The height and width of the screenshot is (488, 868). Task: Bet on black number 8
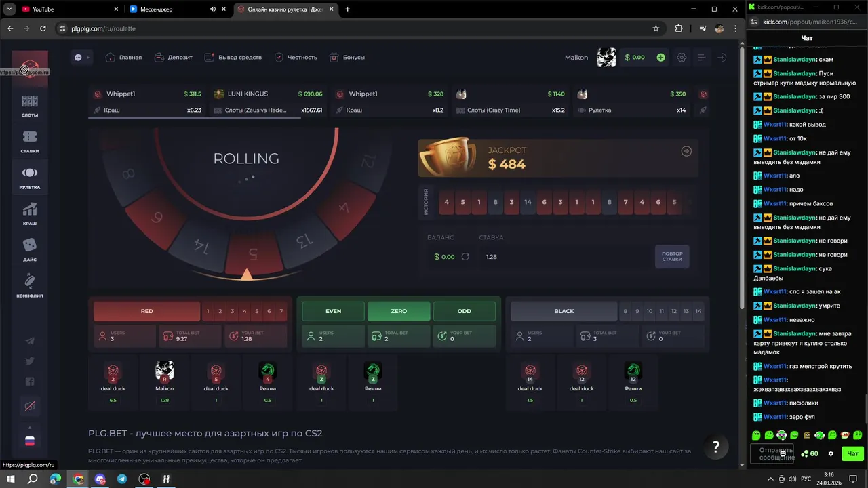tap(625, 311)
